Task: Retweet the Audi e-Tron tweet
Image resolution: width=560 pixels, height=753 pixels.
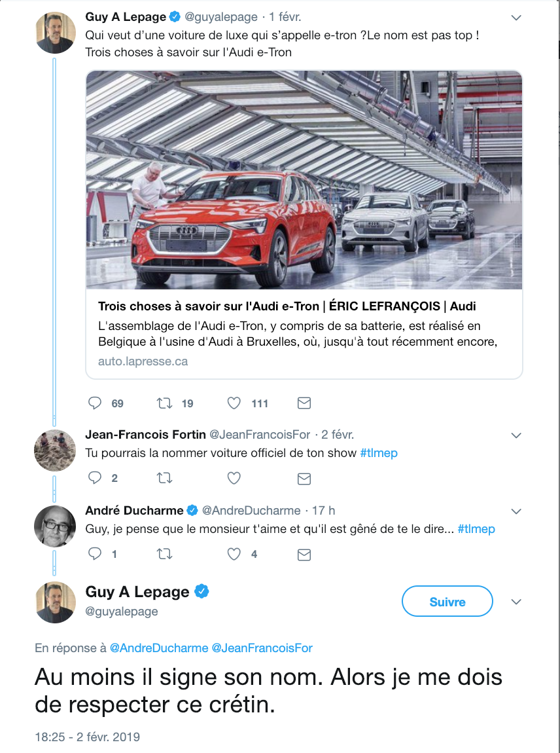Action: (165, 403)
